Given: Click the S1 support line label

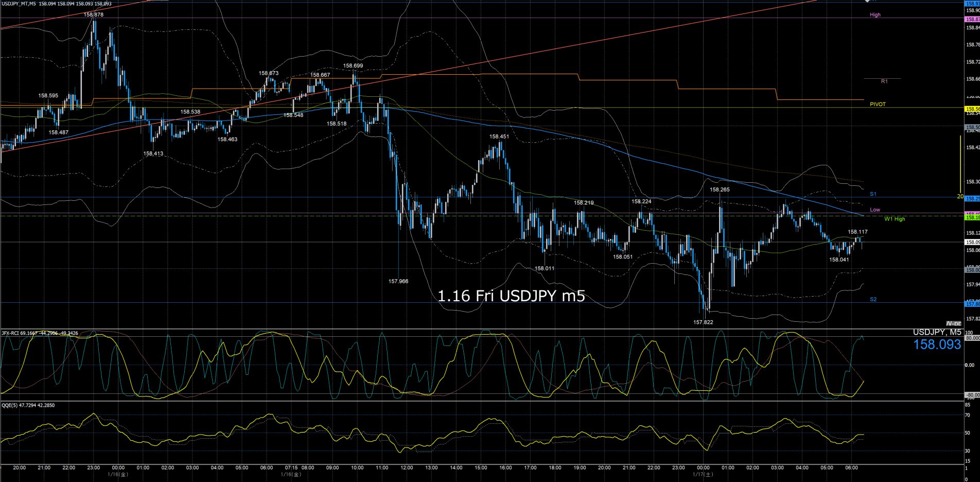Looking at the screenshot, I should (873, 194).
